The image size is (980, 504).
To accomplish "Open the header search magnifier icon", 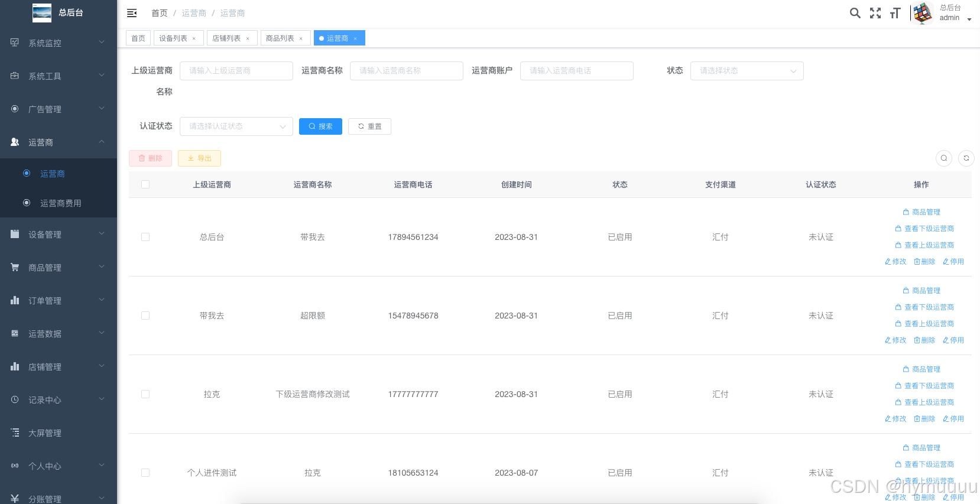I will [855, 13].
